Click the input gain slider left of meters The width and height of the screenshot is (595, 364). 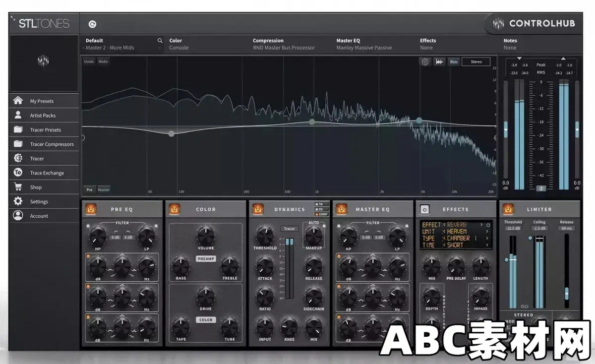coord(506,129)
